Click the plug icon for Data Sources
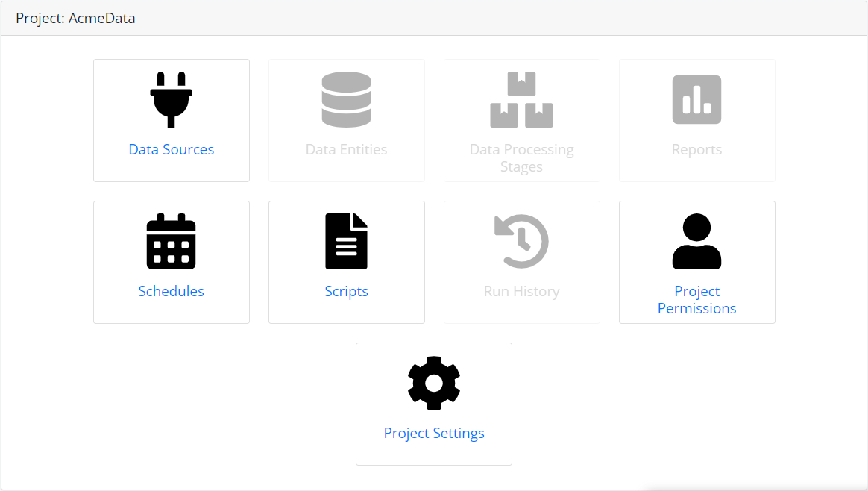868x491 pixels. (x=171, y=100)
